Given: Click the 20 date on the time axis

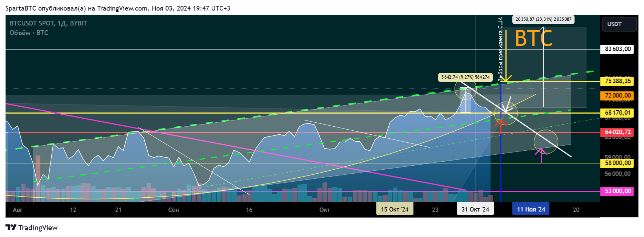Looking at the screenshot, I should (x=576, y=210).
